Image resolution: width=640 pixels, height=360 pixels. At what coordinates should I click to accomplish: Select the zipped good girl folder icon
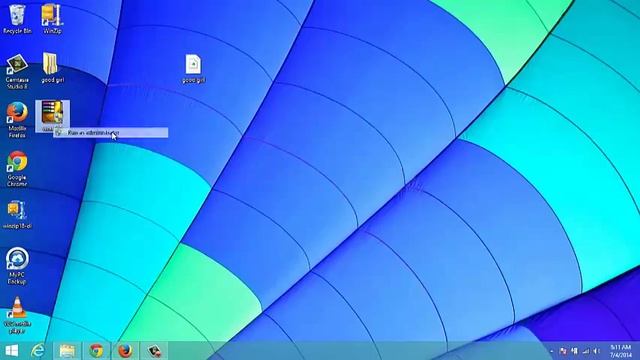(52, 68)
